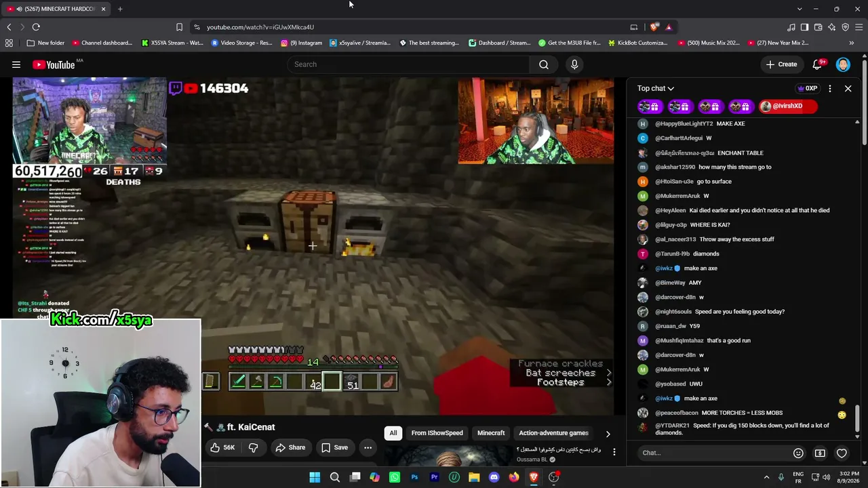Click the live chat scrollbar thumb
The height and width of the screenshot is (488, 868).
857,419
